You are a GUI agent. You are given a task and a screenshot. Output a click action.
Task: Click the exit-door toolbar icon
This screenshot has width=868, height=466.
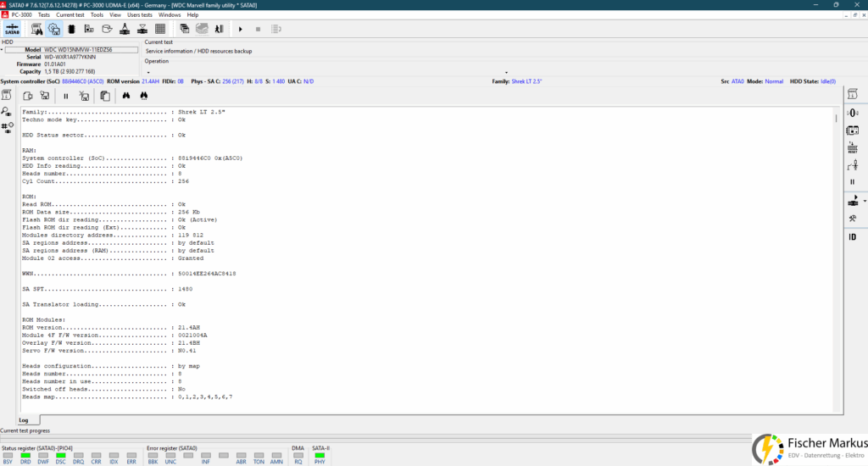click(220, 30)
